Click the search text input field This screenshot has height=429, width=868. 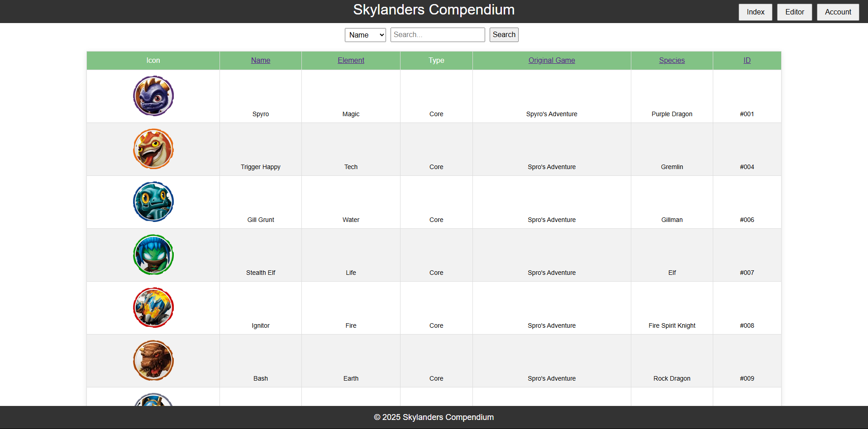pos(437,35)
